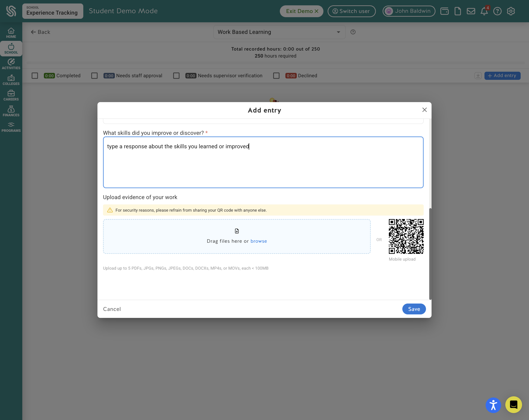The width and height of the screenshot is (529, 420).
Task: Open Careers in the sidebar
Action: click(x=11, y=96)
